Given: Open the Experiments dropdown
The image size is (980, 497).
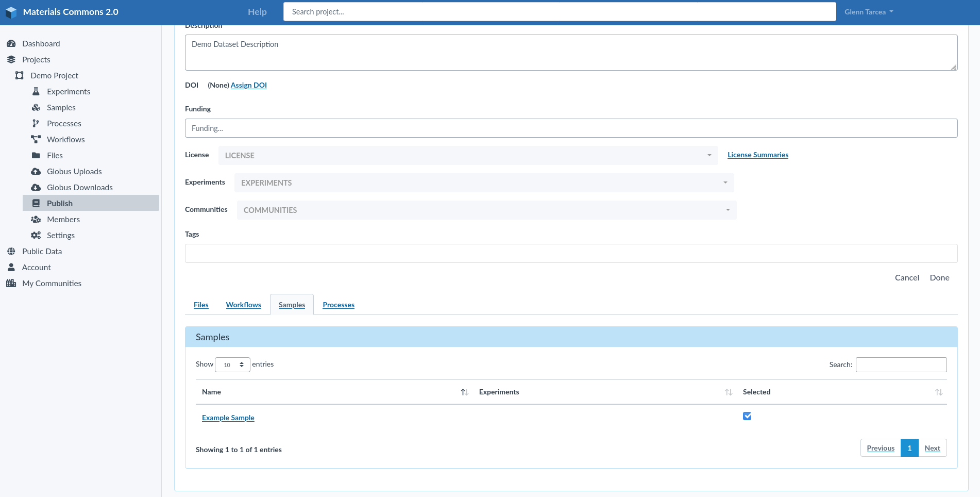Looking at the screenshot, I should pyautogui.click(x=484, y=183).
